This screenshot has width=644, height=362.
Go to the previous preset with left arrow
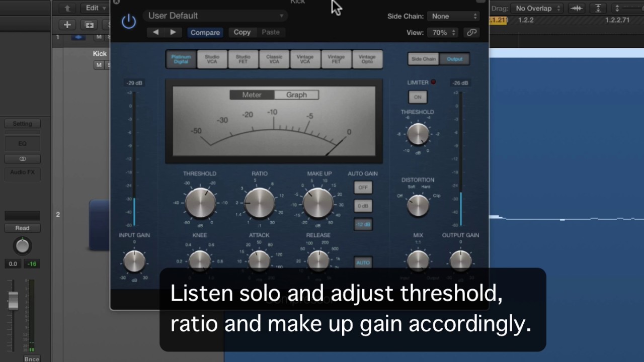click(x=155, y=32)
